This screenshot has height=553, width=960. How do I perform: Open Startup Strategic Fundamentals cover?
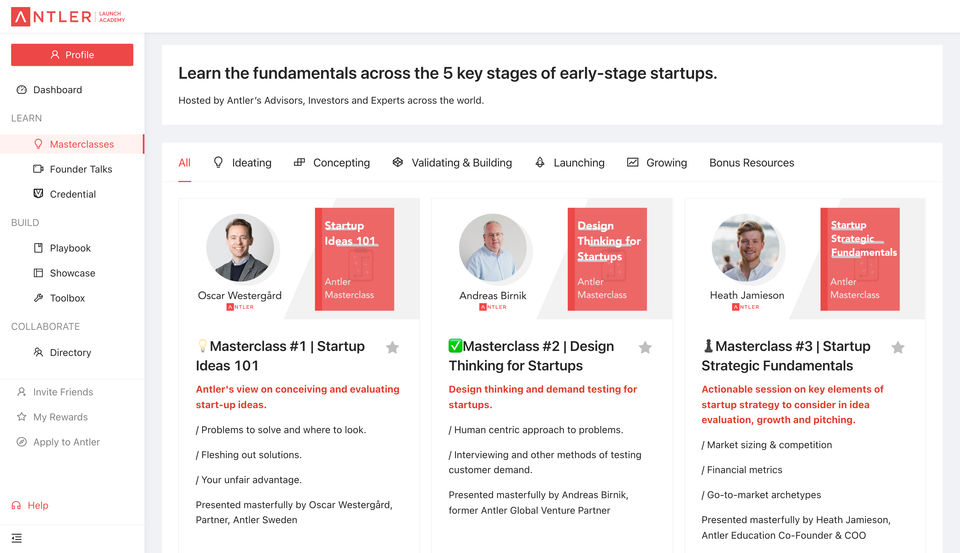(x=860, y=259)
